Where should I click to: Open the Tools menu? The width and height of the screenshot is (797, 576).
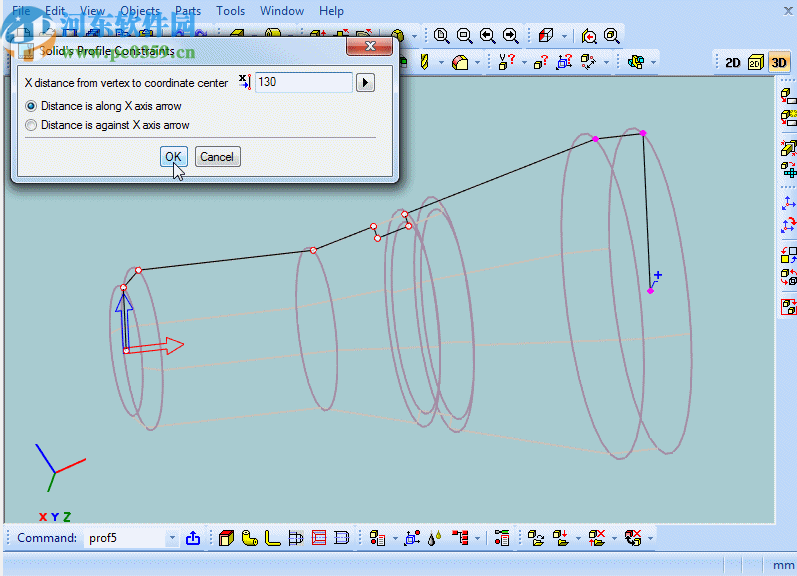tap(230, 11)
